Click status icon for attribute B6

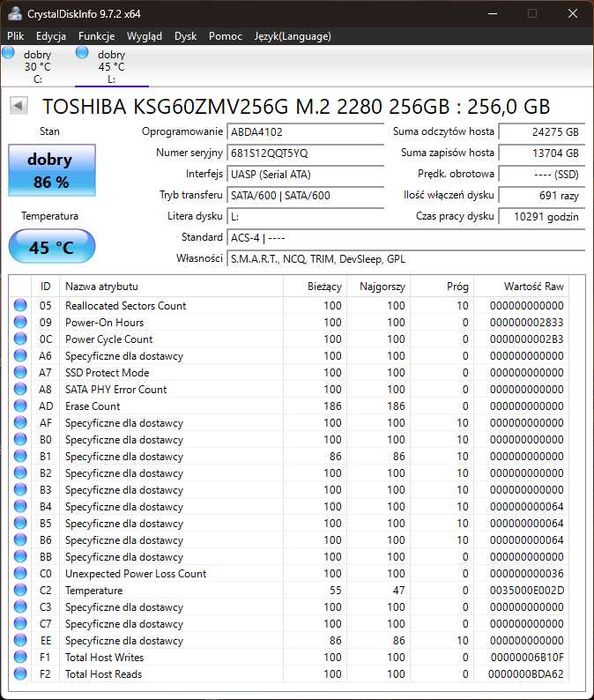click(20, 540)
